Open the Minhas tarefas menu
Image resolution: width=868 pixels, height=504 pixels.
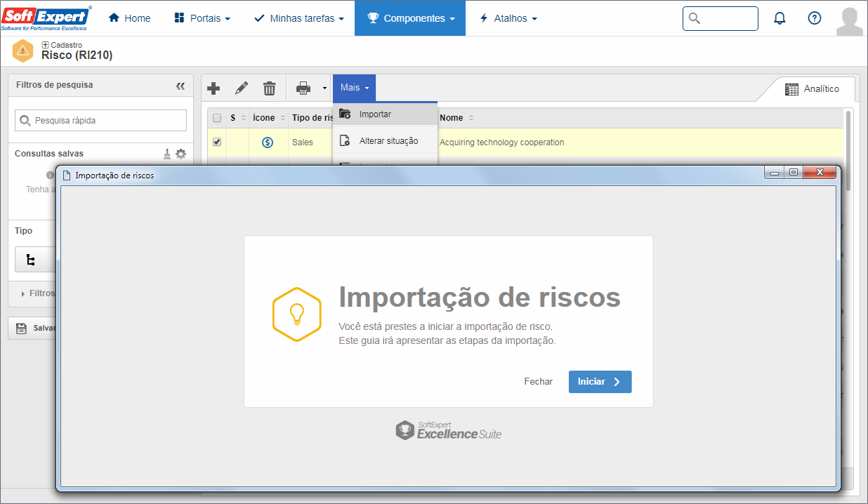pyautogui.click(x=298, y=18)
